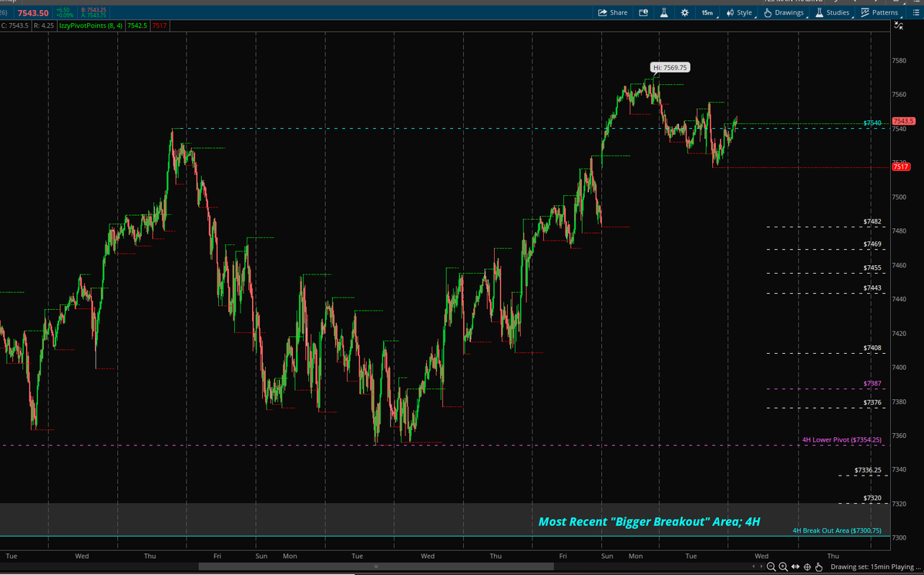Click the red 7517 price axis bubble
Viewport: 924px width, 575px height.
click(900, 166)
